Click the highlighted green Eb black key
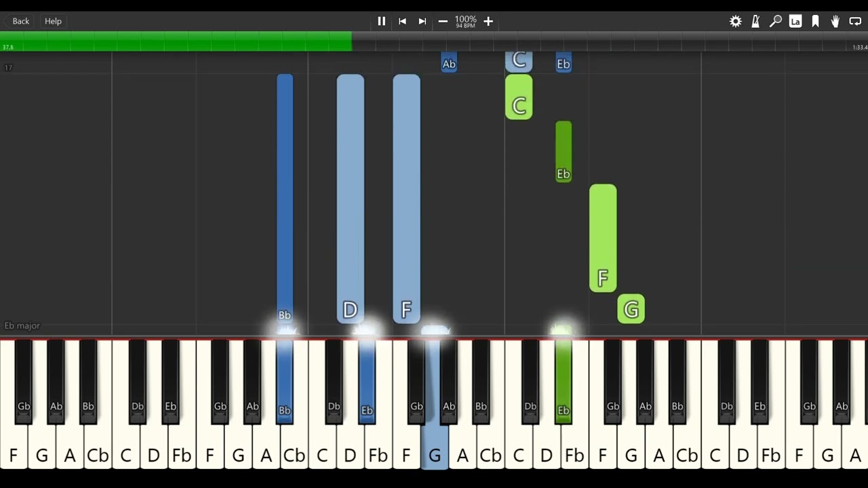The width and height of the screenshot is (868, 488). tap(564, 382)
